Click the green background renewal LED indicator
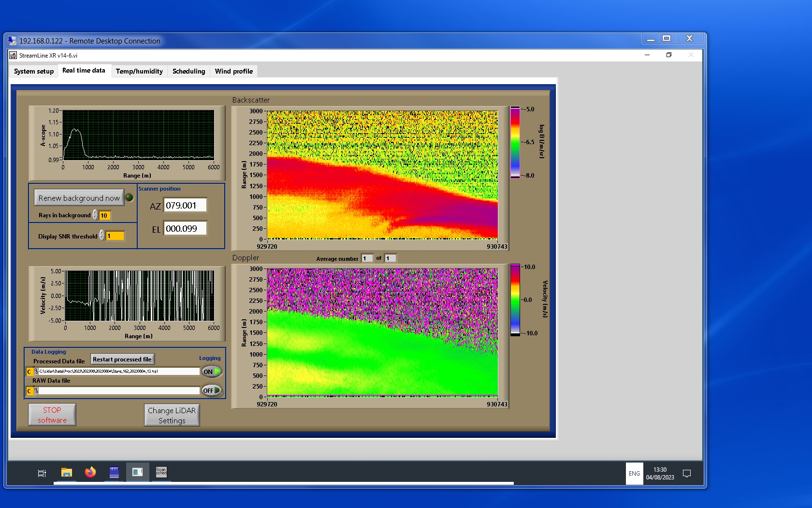Screen dimensions: 812x508 (x=130, y=197)
